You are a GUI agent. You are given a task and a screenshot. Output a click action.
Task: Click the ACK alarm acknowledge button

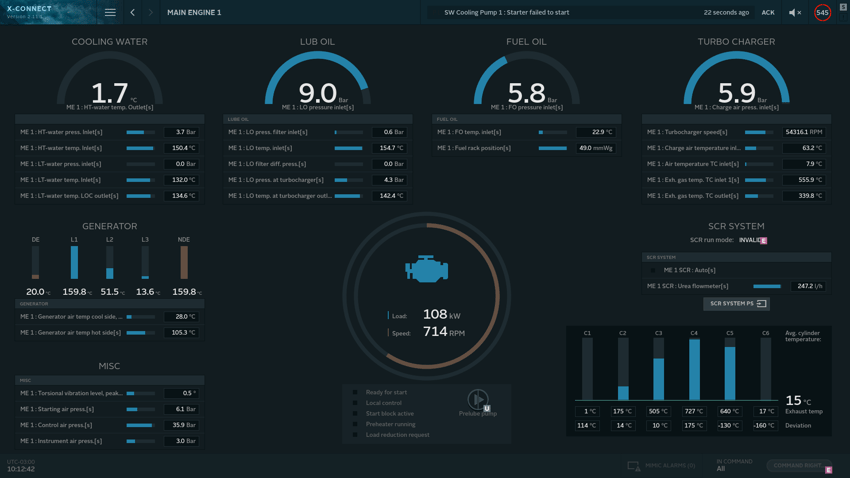click(768, 13)
